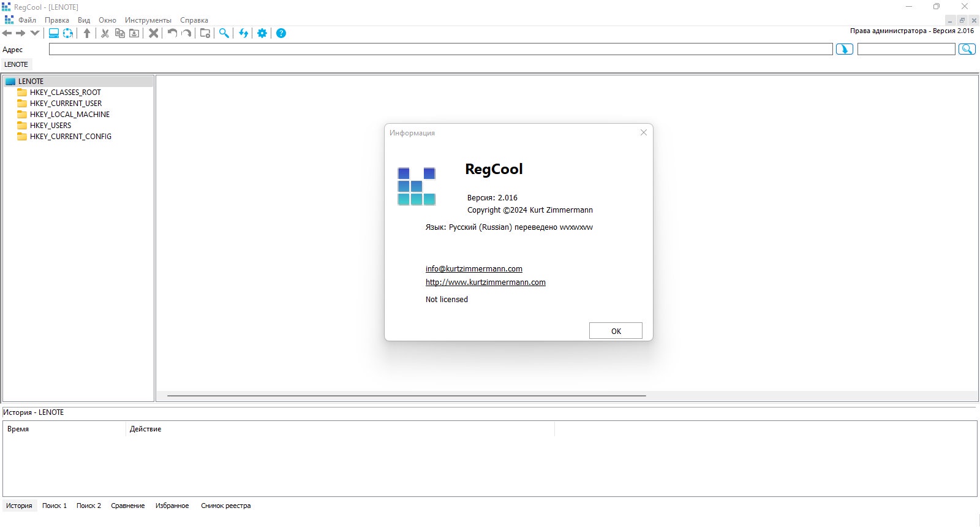Click the horizontal scrollbar of the values pane
The height and width of the screenshot is (527, 980).
coord(407,396)
